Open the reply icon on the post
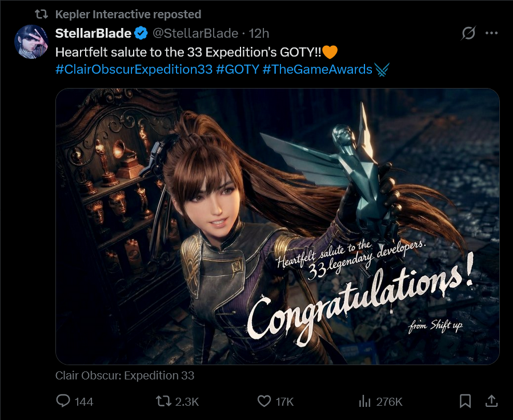This screenshot has width=513, height=420. [x=63, y=401]
